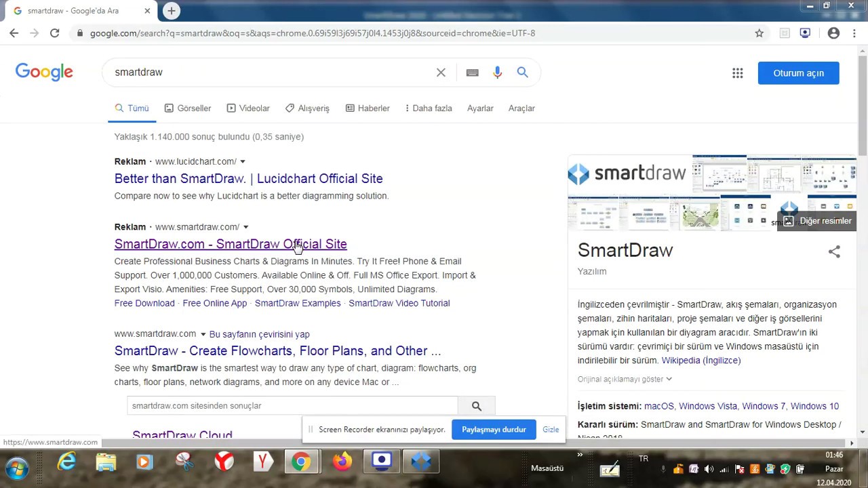This screenshot has height=488, width=868.
Task: Click 'Gizle' to hide the sharing bar
Action: point(551,430)
